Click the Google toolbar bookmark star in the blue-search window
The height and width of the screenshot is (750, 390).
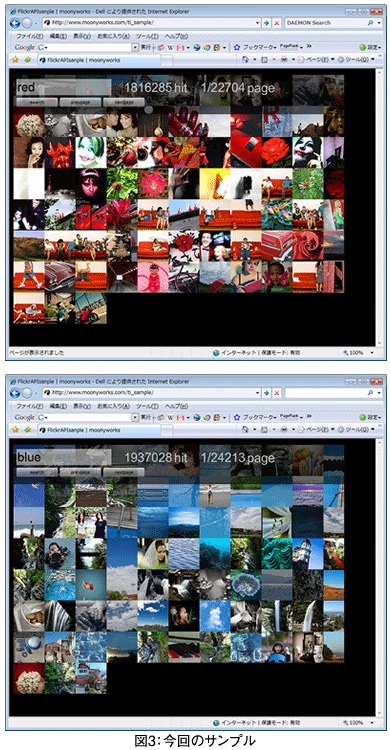236,417
